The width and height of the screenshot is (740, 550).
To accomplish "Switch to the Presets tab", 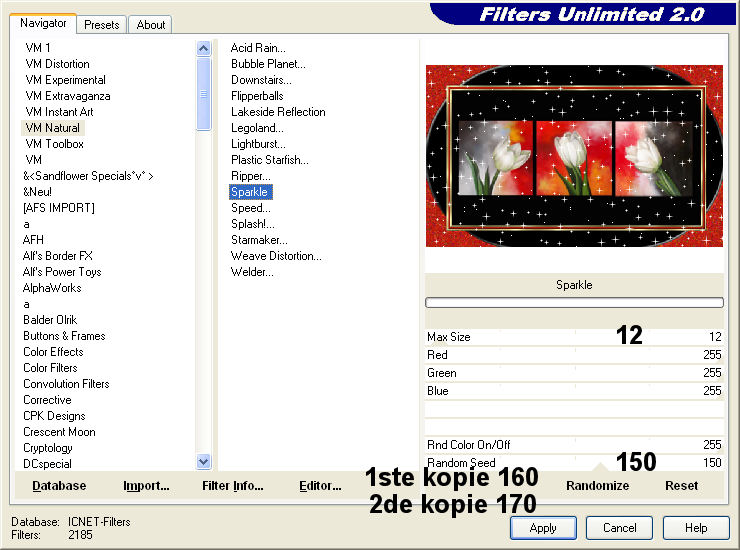I will click(x=101, y=25).
